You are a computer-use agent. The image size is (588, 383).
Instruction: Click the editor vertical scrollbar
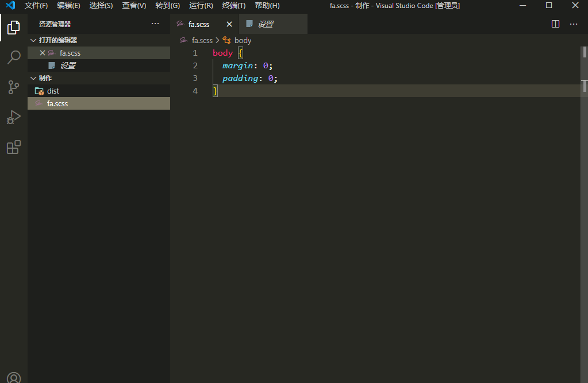point(584,215)
